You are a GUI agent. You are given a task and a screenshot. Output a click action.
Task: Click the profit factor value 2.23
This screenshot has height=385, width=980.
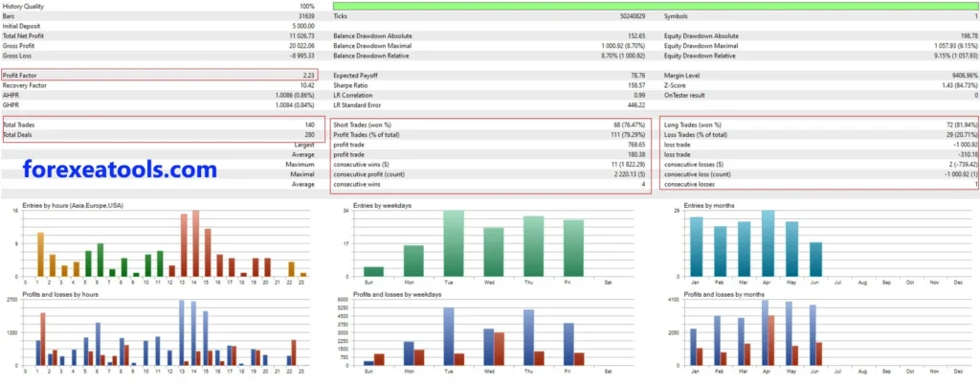pos(309,76)
